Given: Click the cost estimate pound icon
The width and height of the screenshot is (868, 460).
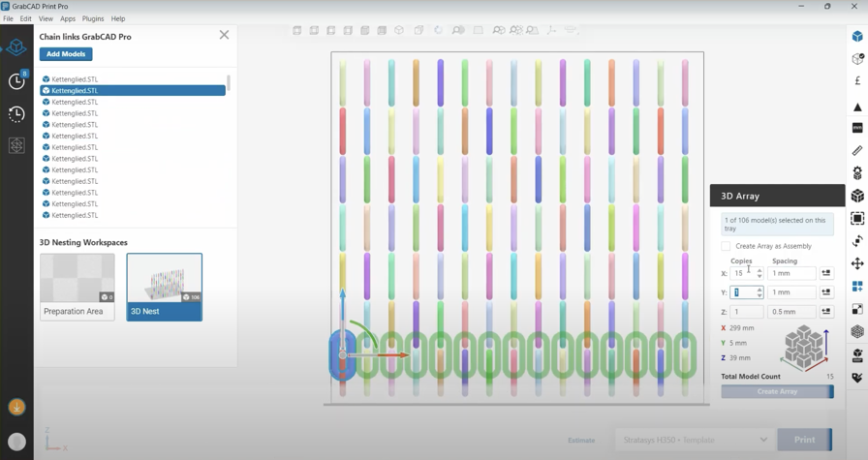Looking at the screenshot, I should (x=857, y=81).
